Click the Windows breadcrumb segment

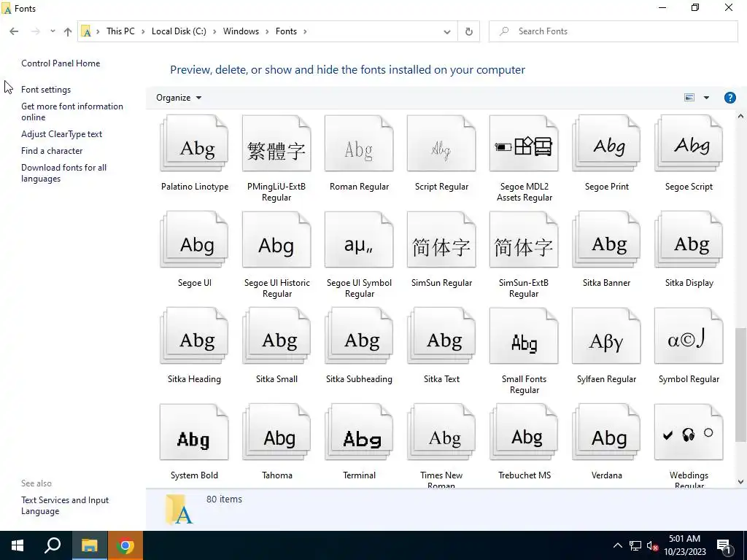241,31
